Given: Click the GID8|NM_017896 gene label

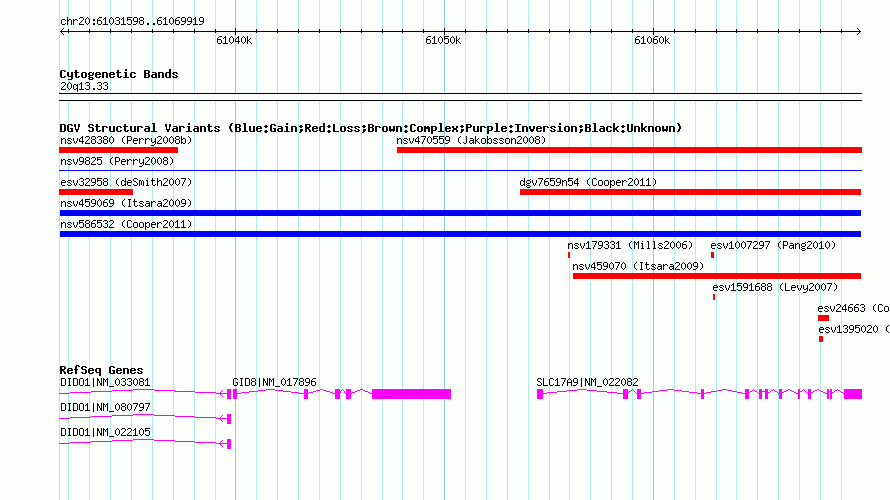Looking at the screenshot, I should [274, 383].
